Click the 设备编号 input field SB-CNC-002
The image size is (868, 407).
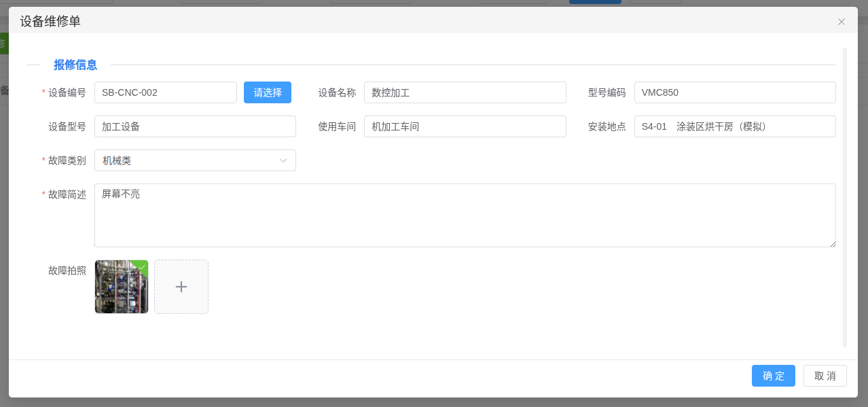(166, 92)
